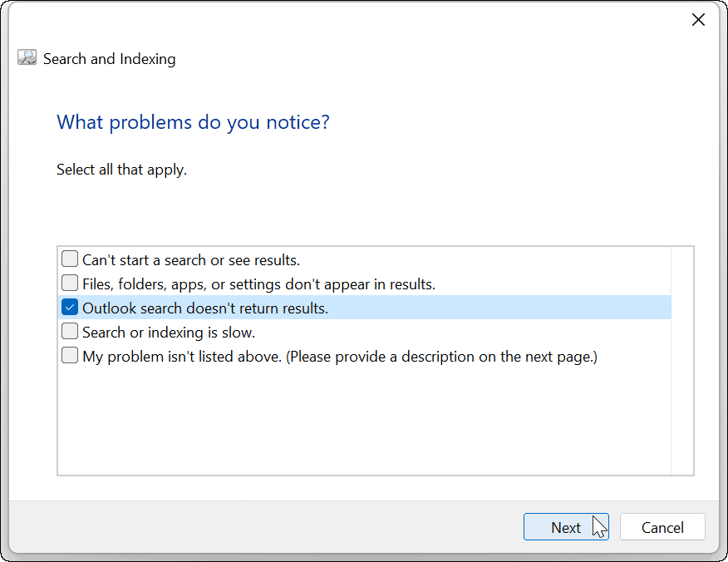Check "Search or indexing is slow."

[x=70, y=331]
